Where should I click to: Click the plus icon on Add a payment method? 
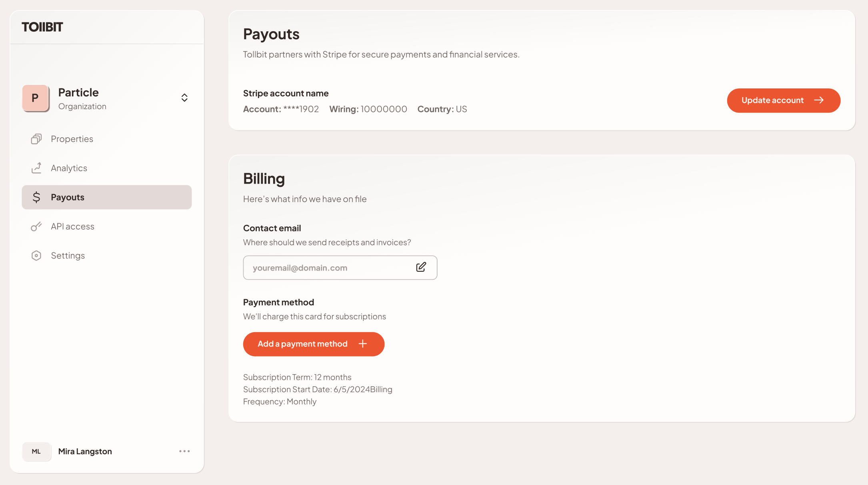[363, 344]
